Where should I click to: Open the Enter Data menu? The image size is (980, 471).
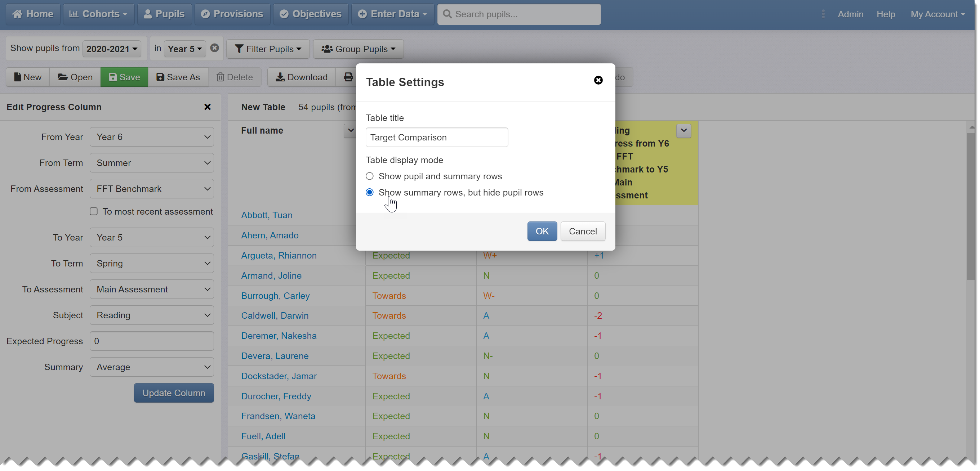(x=393, y=14)
